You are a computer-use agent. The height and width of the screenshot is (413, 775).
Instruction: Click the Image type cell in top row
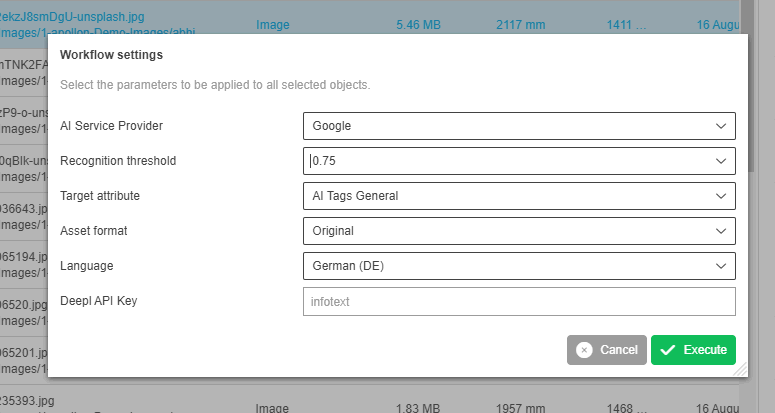[x=273, y=21]
